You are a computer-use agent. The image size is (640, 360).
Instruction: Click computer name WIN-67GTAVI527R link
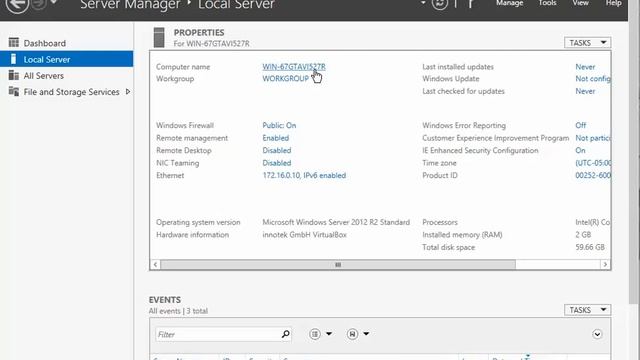[294, 67]
